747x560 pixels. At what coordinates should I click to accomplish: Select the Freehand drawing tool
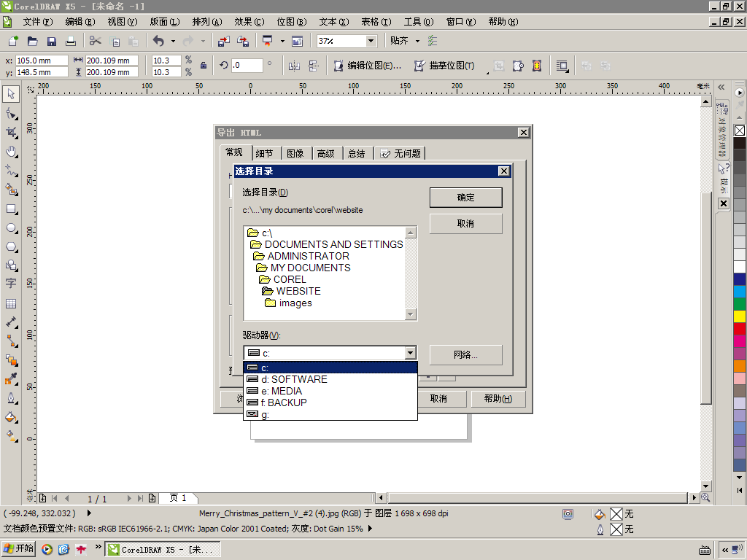11,171
